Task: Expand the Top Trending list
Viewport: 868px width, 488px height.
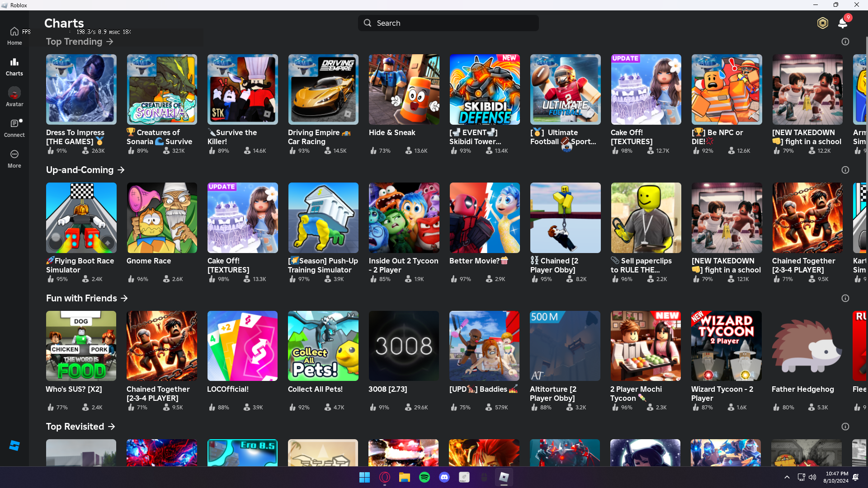Action: [x=110, y=42]
